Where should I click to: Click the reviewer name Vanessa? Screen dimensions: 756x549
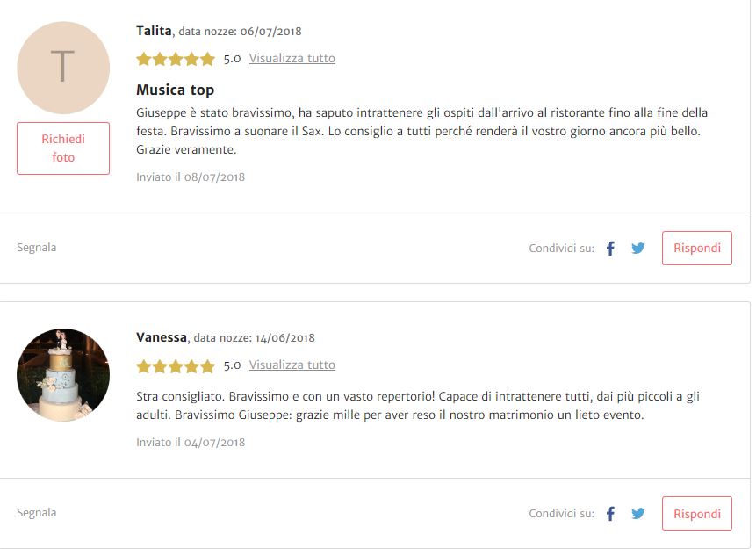[162, 337]
